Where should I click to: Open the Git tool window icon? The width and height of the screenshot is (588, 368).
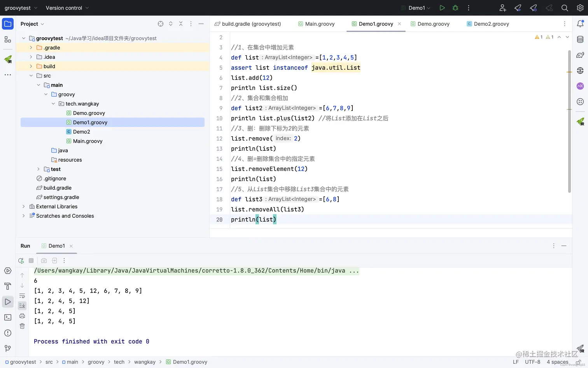8,349
